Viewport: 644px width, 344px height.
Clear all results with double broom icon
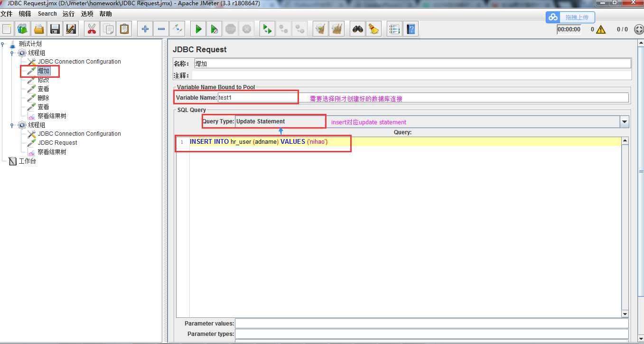337,29
